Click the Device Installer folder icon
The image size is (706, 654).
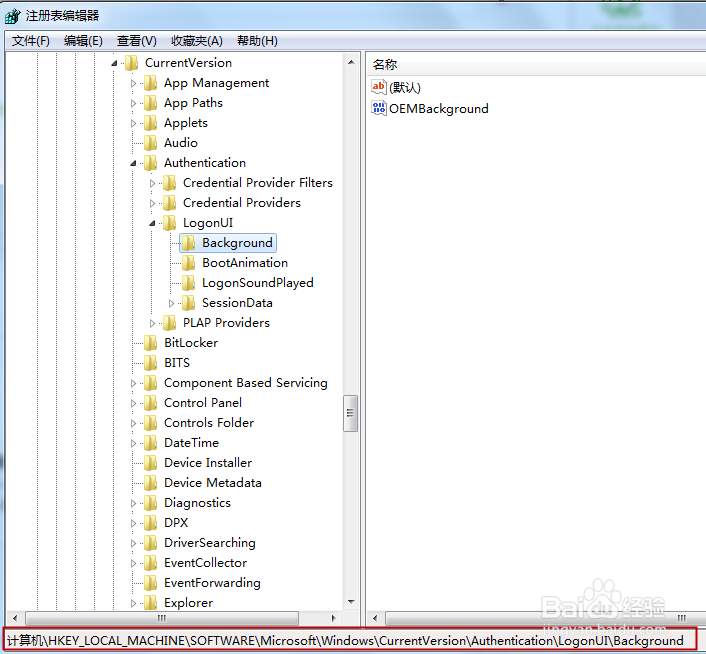tap(150, 463)
